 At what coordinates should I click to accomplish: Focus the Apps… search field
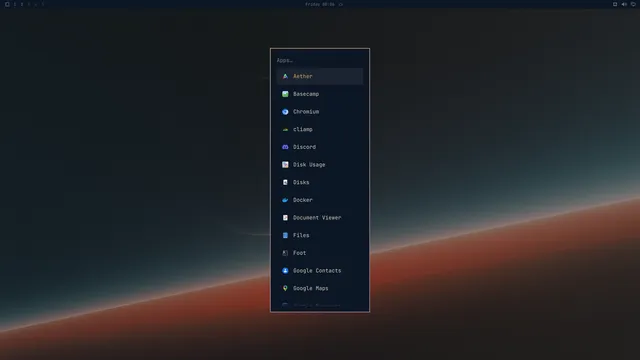click(320, 60)
